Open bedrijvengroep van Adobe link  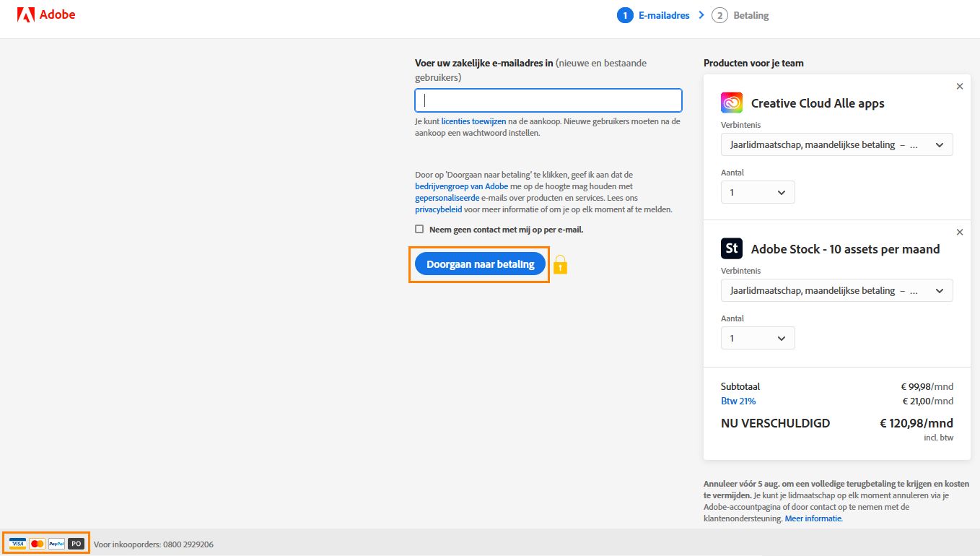tap(461, 186)
